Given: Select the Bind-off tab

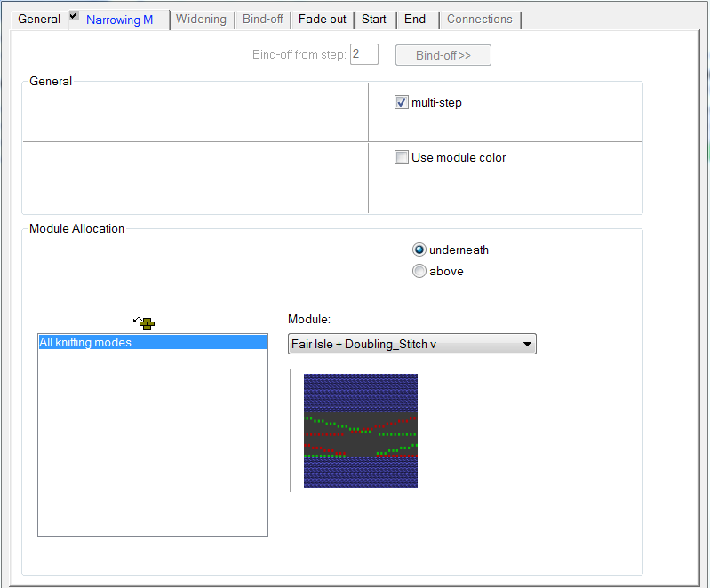Looking at the screenshot, I should pyautogui.click(x=262, y=20).
